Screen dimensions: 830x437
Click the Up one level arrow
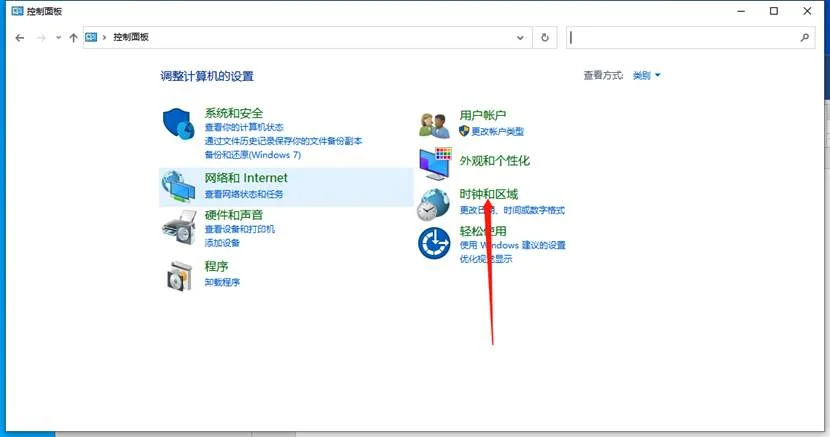tap(74, 38)
